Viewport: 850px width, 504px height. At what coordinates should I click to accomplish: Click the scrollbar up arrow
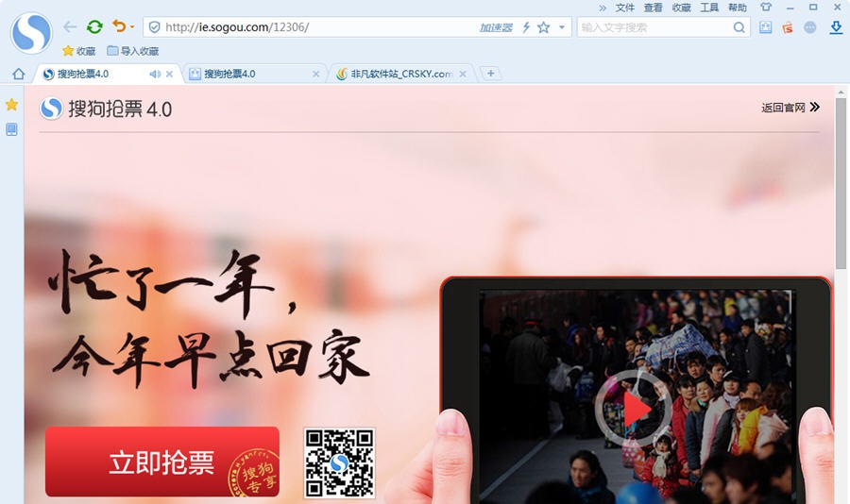(841, 92)
